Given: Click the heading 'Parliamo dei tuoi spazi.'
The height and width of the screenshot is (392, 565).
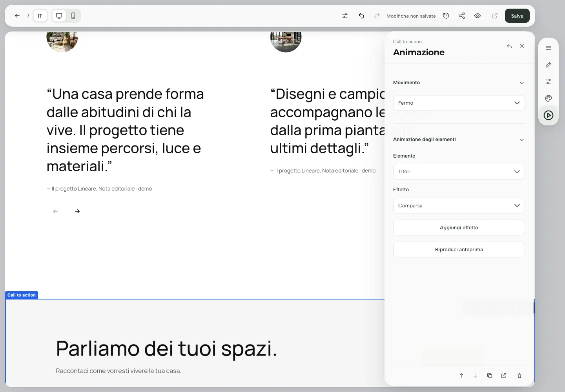Looking at the screenshot, I should pyautogui.click(x=166, y=348).
